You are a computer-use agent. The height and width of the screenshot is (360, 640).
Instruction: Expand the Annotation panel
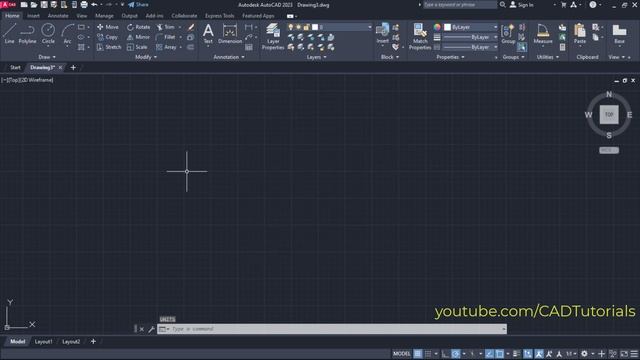[x=229, y=57]
